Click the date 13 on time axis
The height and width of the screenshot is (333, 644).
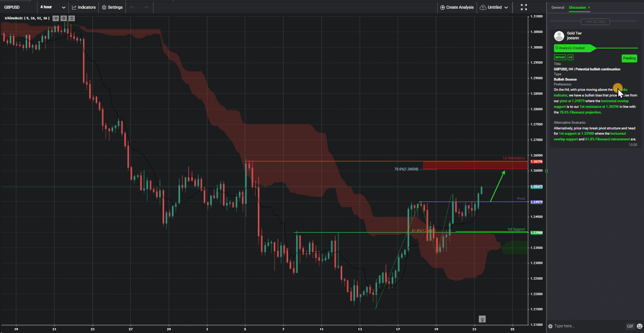tap(360, 329)
